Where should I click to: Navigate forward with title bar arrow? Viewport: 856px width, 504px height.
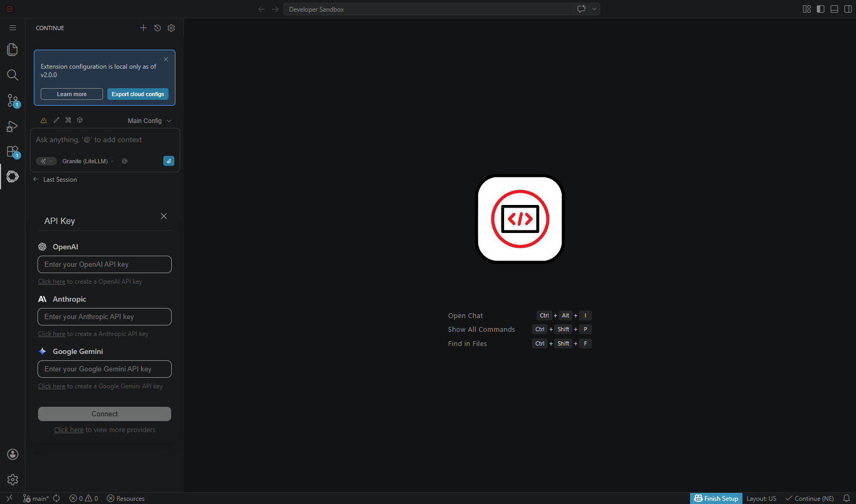point(275,9)
